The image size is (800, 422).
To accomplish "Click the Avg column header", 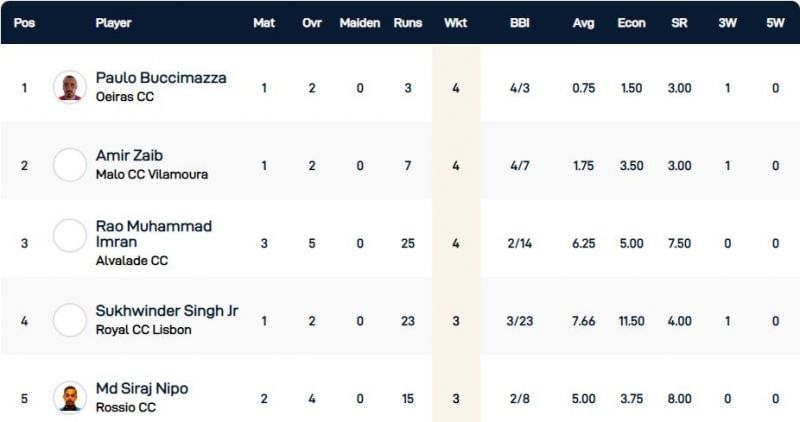I will click(x=584, y=23).
